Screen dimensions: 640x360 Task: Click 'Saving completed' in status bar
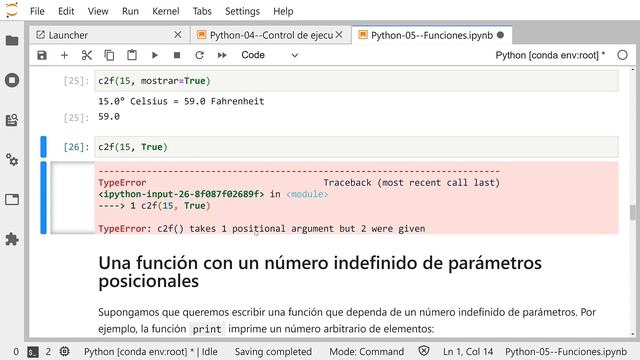coord(273,352)
